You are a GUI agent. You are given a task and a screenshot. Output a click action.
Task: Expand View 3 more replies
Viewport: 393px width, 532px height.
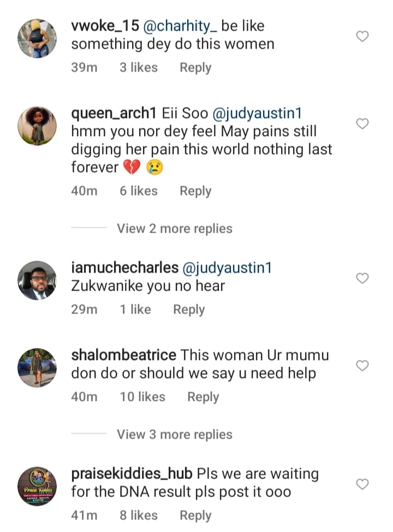(175, 435)
